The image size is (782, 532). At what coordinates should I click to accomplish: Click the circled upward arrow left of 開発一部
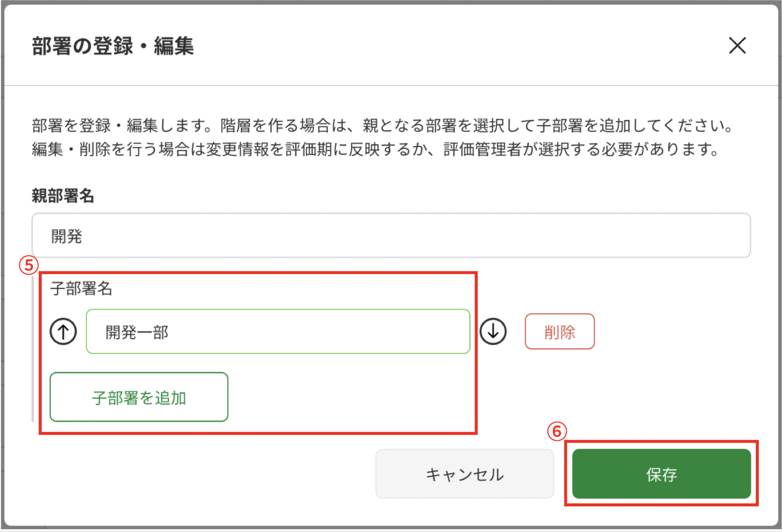(63, 331)
